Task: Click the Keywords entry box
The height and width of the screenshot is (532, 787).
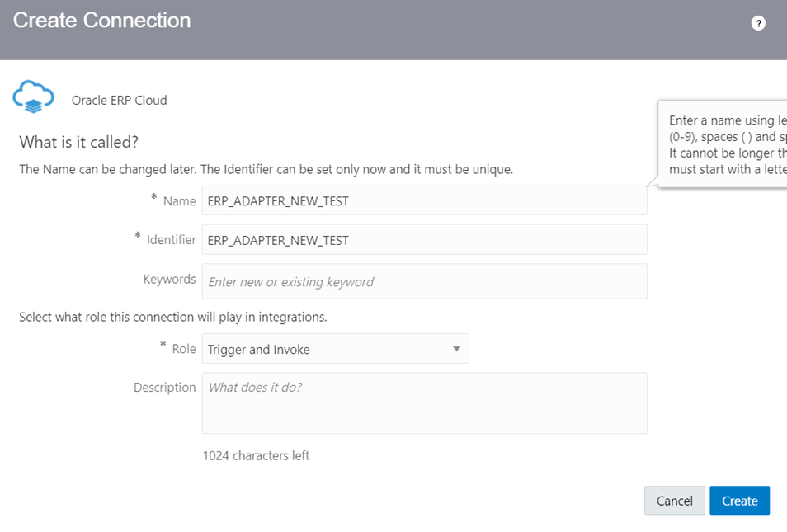Action: [425, 281]
